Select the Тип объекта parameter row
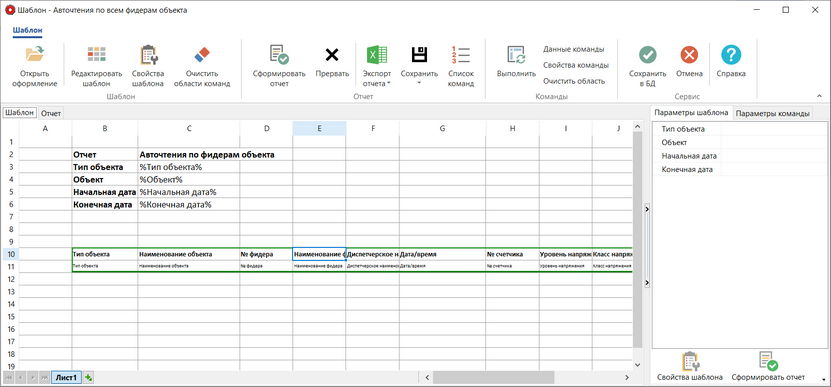831x387 pixels. point(739,129)
